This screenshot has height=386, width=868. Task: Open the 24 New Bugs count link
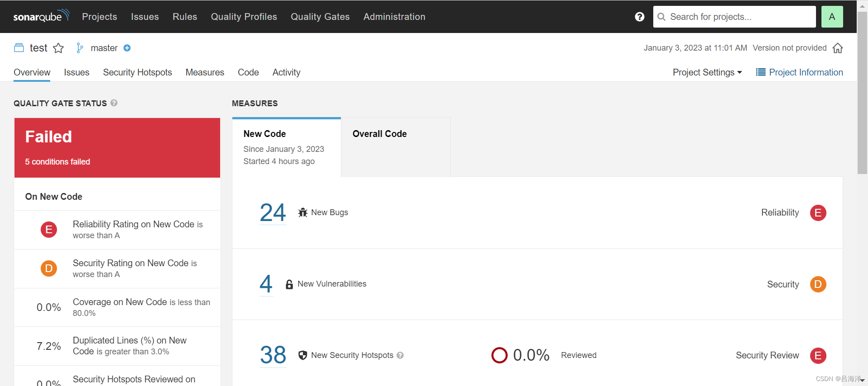tap(273, 212)
